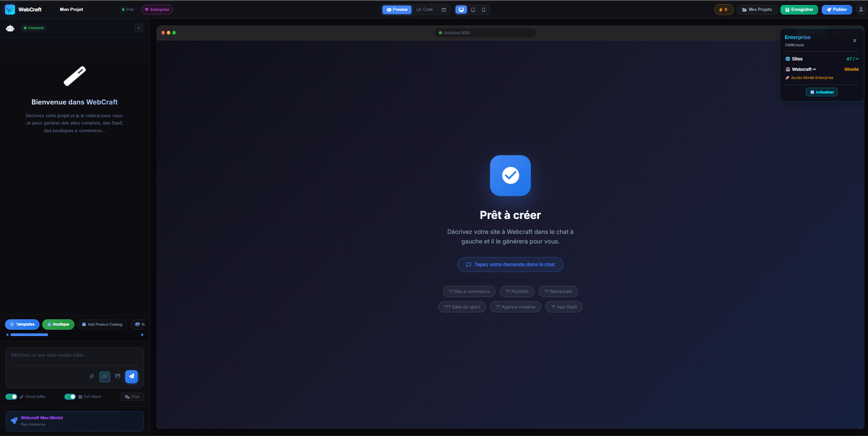
Task: Click the Enregistrer button
Action: (799, 9)
